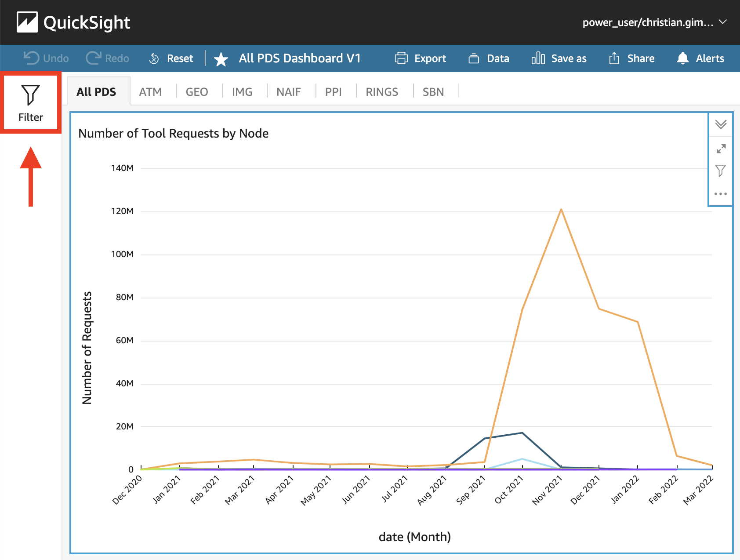Viewport: 740px width, 560px height.
Task: Click the Redo button label
Action: [x=117, y=58]
